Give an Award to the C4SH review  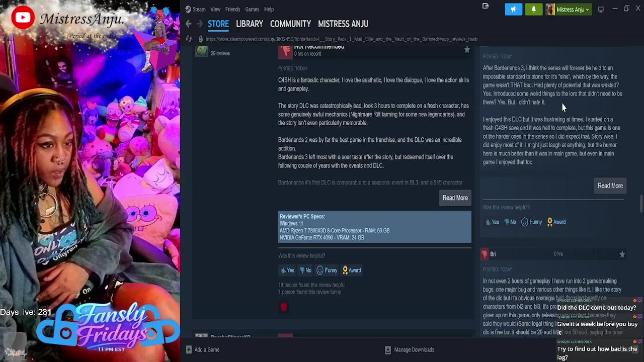coord(351,270)
